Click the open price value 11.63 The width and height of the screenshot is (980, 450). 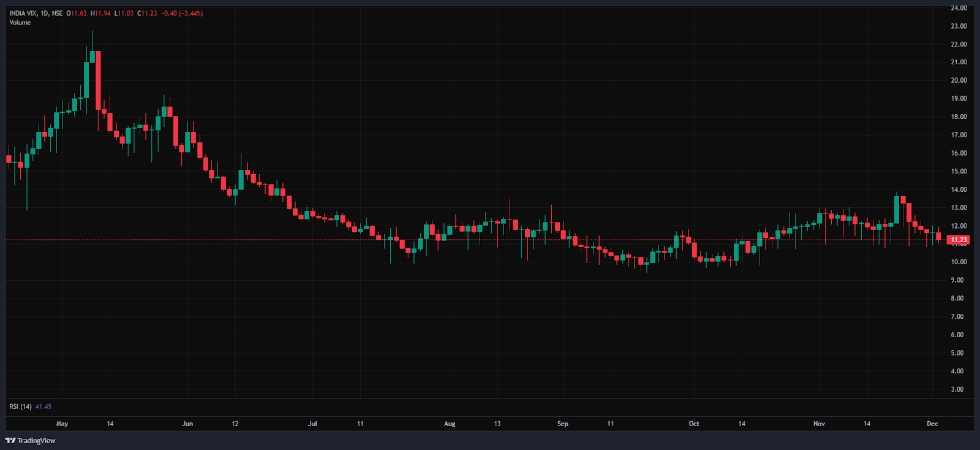[x=78, y=13]
